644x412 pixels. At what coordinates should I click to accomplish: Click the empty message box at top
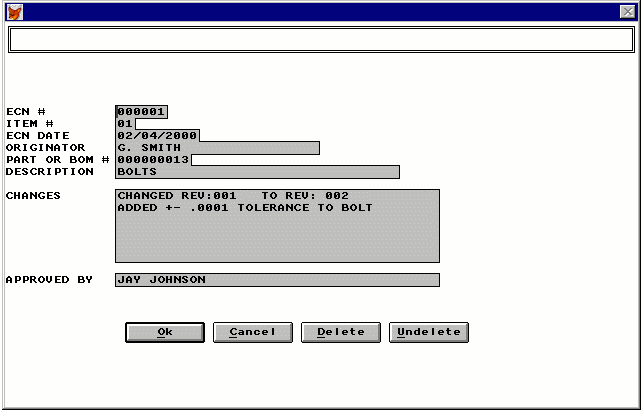pos(321,39)
